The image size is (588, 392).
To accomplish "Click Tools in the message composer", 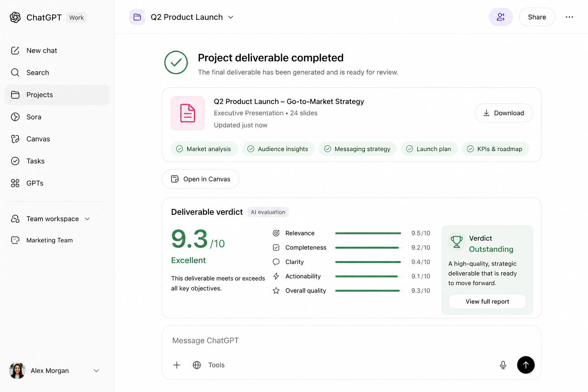I will [216, 365].
